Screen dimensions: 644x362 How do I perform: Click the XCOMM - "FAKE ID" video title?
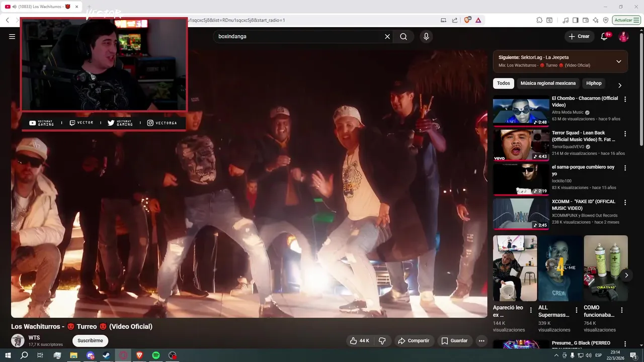(x=584, y=205)
